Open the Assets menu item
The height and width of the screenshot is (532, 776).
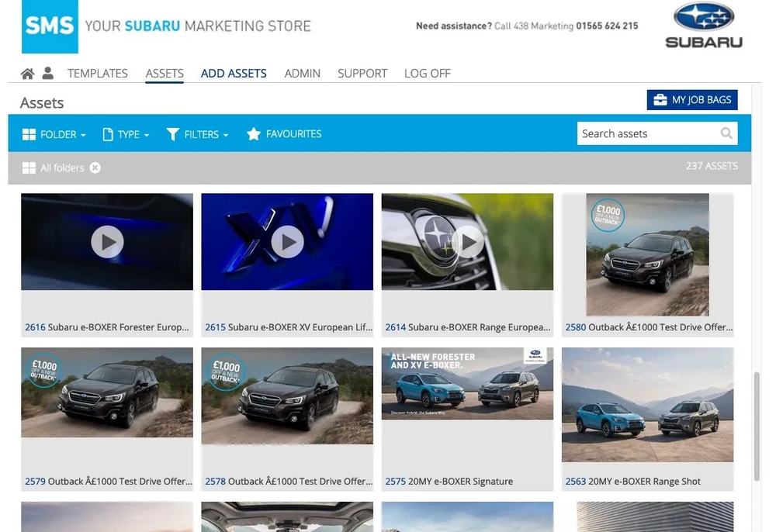click(x=165, y=73)
